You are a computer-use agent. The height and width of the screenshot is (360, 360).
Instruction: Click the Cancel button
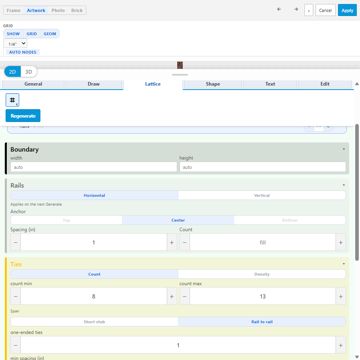coord(325,10)
